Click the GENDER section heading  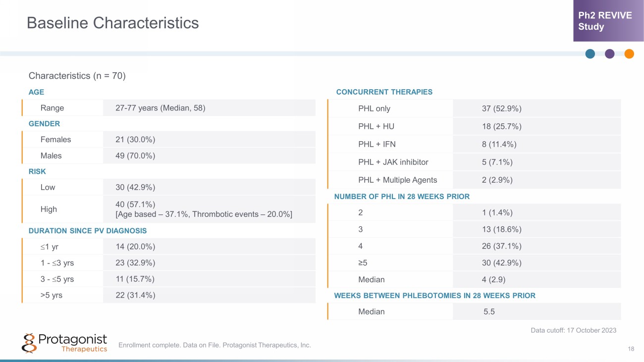pyautogui.click(x=44, y=124)
